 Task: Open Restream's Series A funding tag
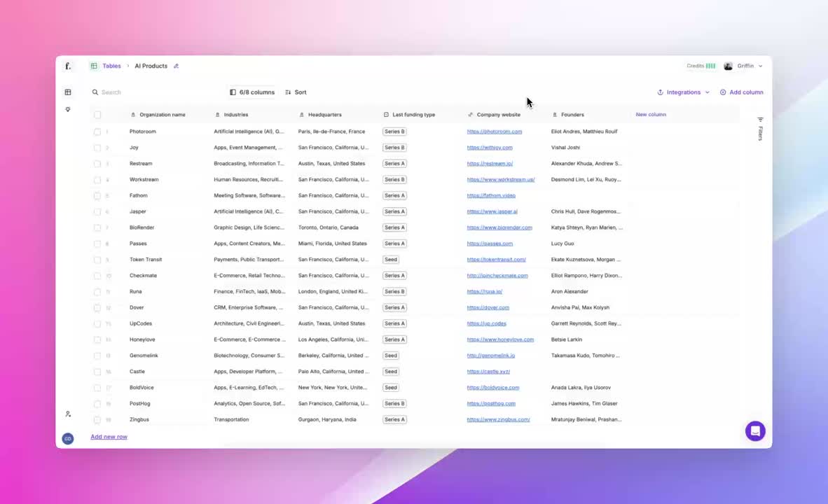(x=394, y=164)
